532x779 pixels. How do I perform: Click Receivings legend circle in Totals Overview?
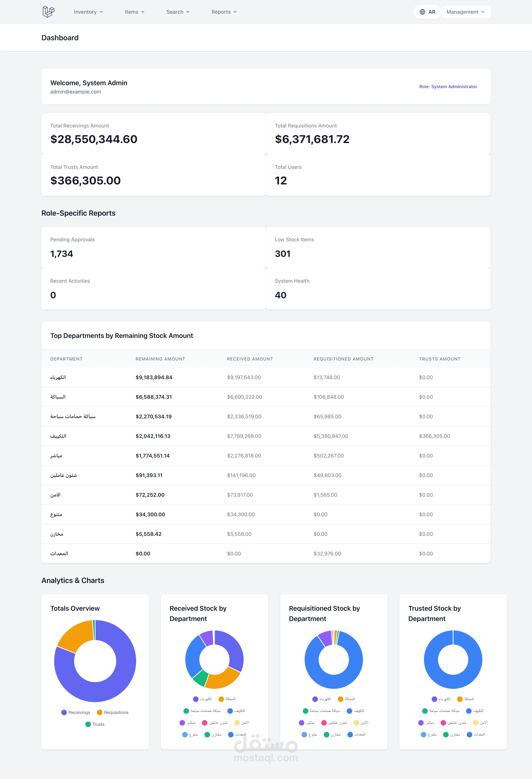pyautogui.click(x=64, y=712)
